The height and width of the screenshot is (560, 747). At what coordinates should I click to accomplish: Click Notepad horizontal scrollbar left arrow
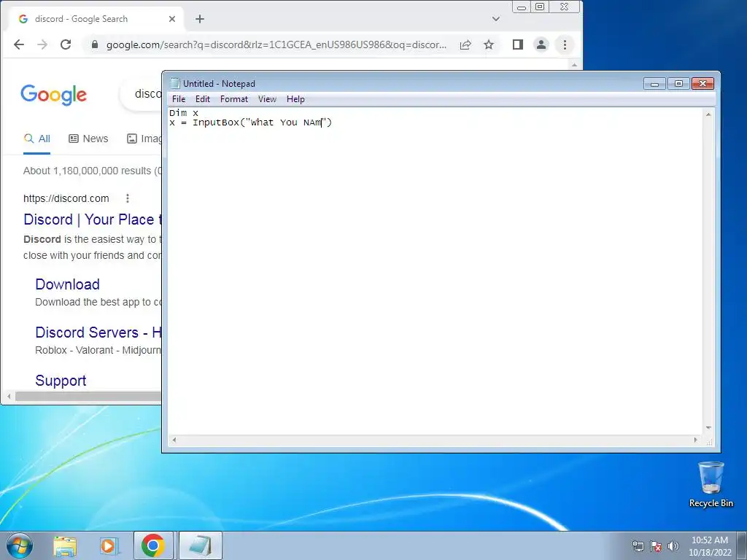tap(174, 440)
